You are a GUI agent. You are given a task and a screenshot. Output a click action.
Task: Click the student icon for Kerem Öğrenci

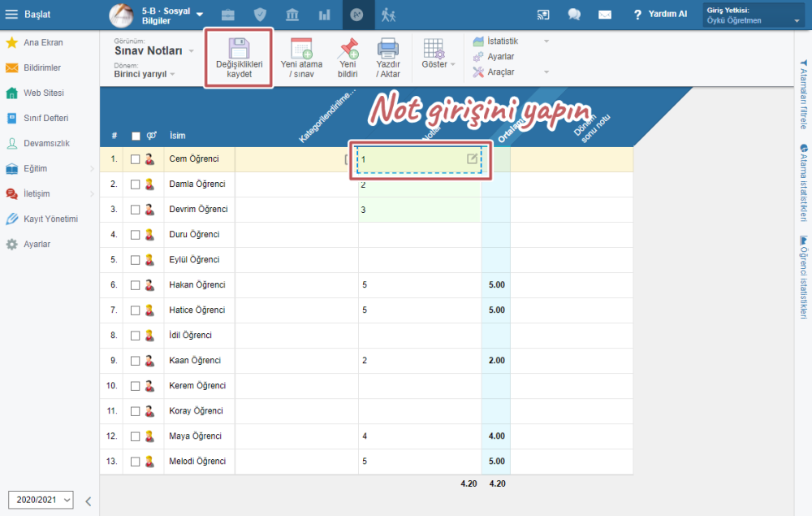coord(149,385)
